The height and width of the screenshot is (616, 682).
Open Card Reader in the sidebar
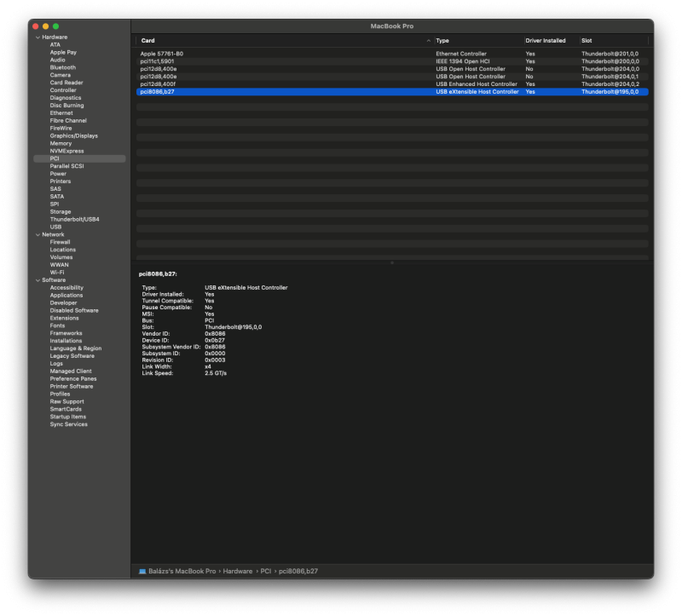[66, 83]
